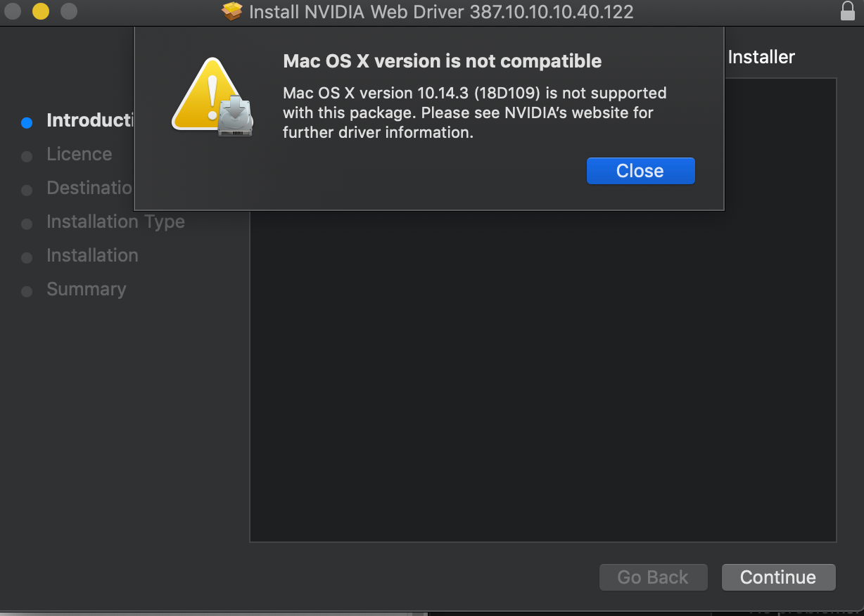Select the Licence step in the sidebar
Viewport: 864px width, 616px height.
click(79, 154)
